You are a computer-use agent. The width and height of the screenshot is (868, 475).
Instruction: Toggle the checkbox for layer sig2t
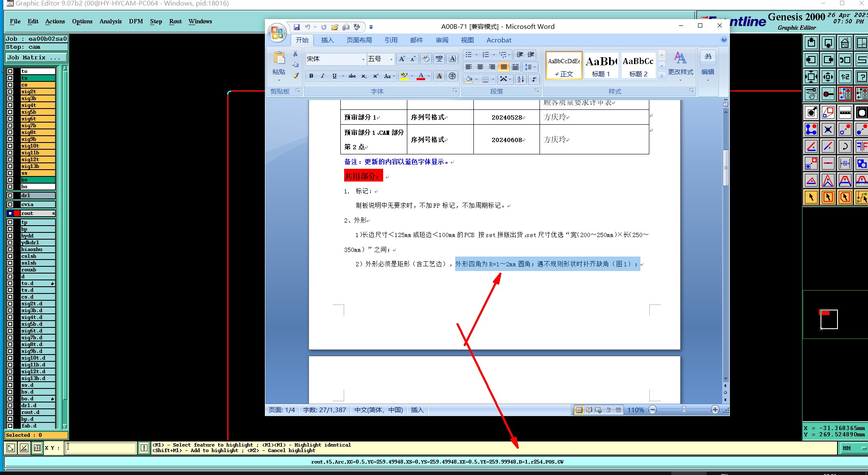[x=10, y=92]
